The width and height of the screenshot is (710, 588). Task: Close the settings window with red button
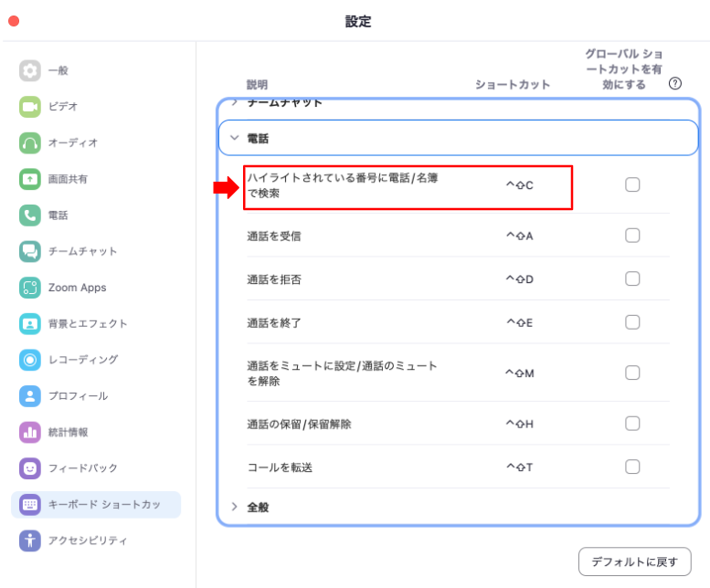pos(14,21)
